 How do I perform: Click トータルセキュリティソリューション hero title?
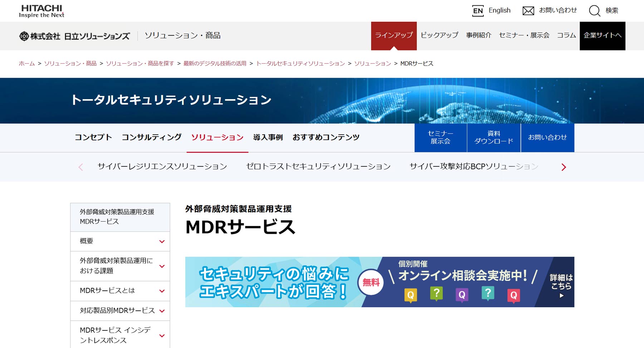[x=171, y=100]
